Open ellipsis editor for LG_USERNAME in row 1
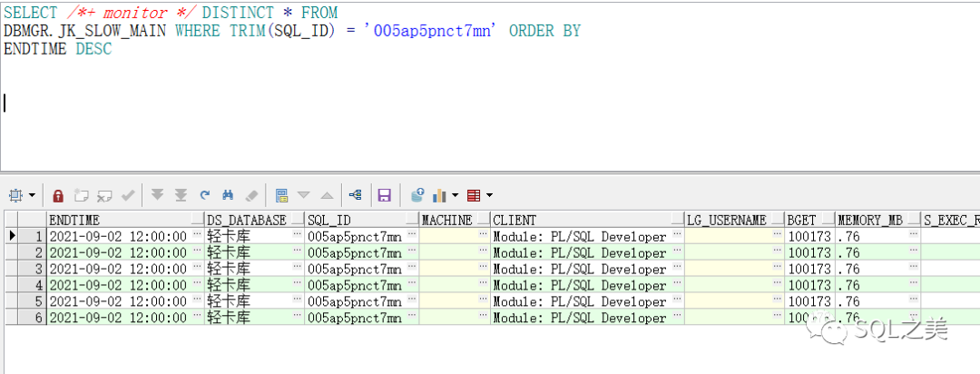980x374 pixels. [x=779, y=234]
